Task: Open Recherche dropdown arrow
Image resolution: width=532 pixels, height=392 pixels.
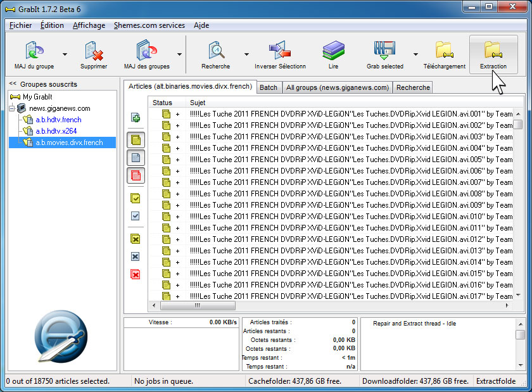Action: (246, 54)
